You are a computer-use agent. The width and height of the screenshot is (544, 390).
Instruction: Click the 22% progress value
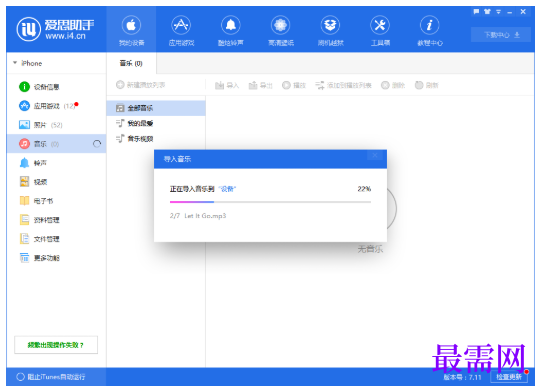364,189
